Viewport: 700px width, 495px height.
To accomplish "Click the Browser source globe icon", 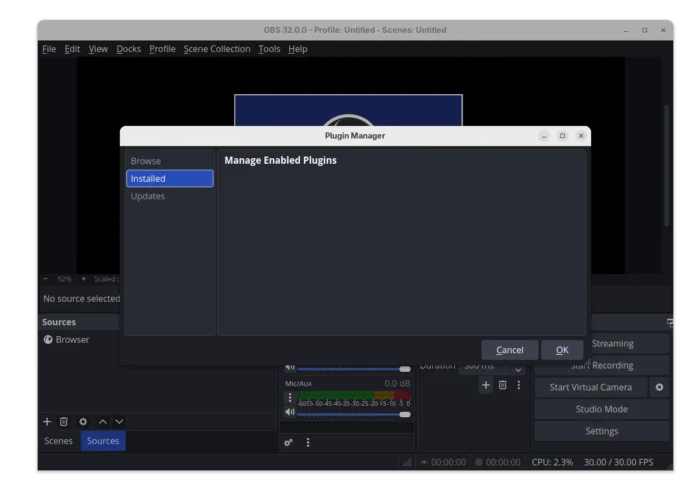I will [x=48, y=340].
